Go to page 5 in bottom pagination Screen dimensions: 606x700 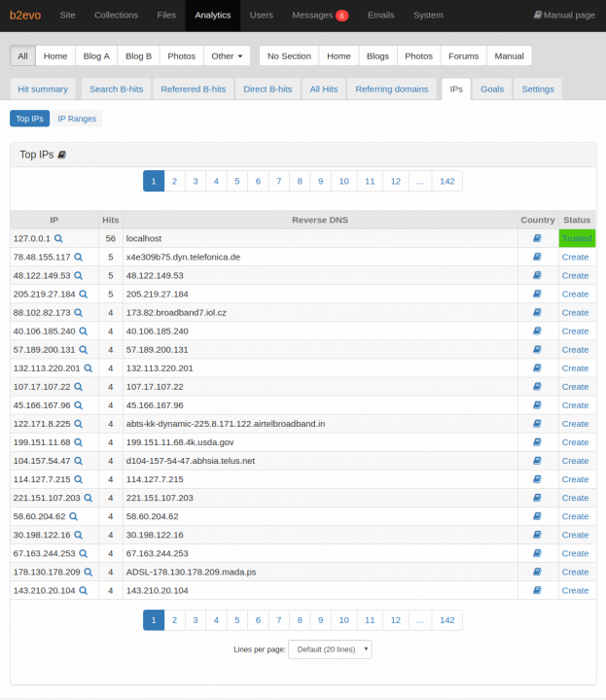coord(237,620)
